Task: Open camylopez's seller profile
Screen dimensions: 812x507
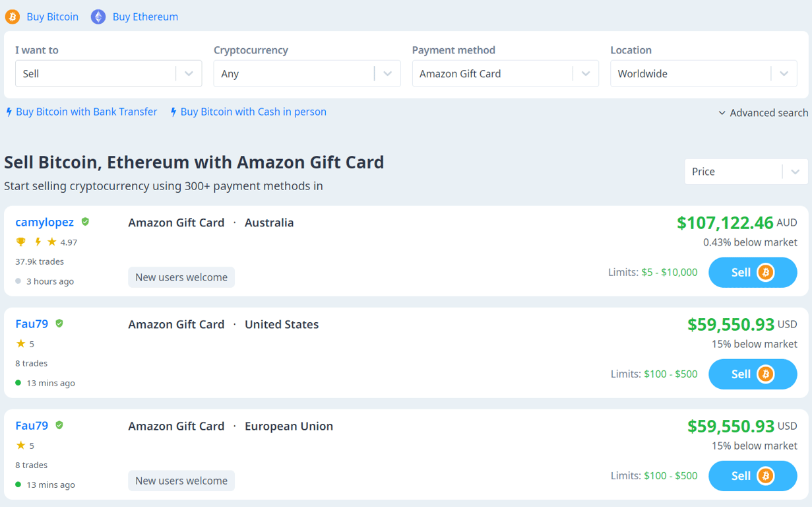Action: pyautogui.click(x=44, y=222)
